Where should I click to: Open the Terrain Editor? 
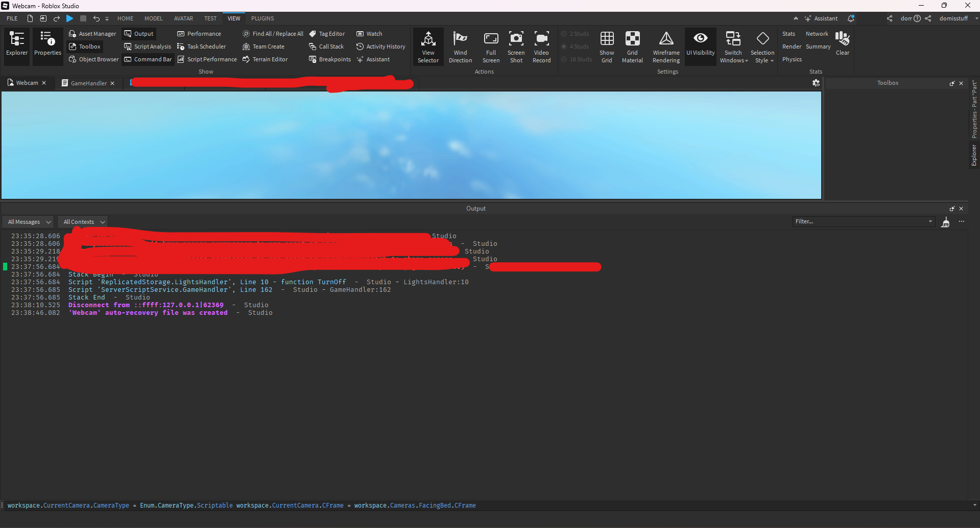[x=268, y=59]
